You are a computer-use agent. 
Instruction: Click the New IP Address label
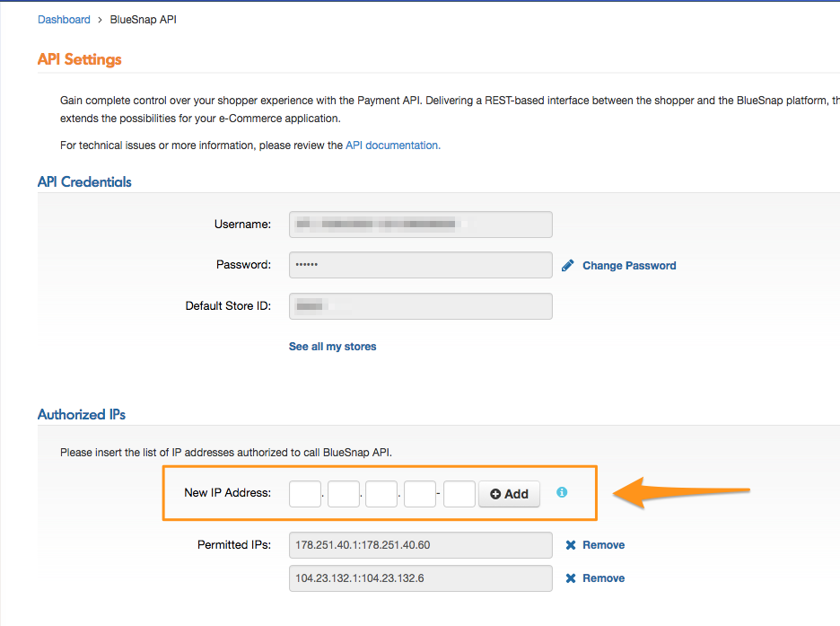point(228,492)
